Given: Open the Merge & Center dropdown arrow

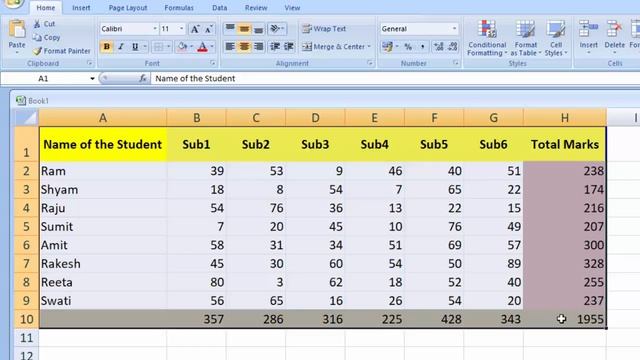Looking at the screenshot, I should [369, 47].
